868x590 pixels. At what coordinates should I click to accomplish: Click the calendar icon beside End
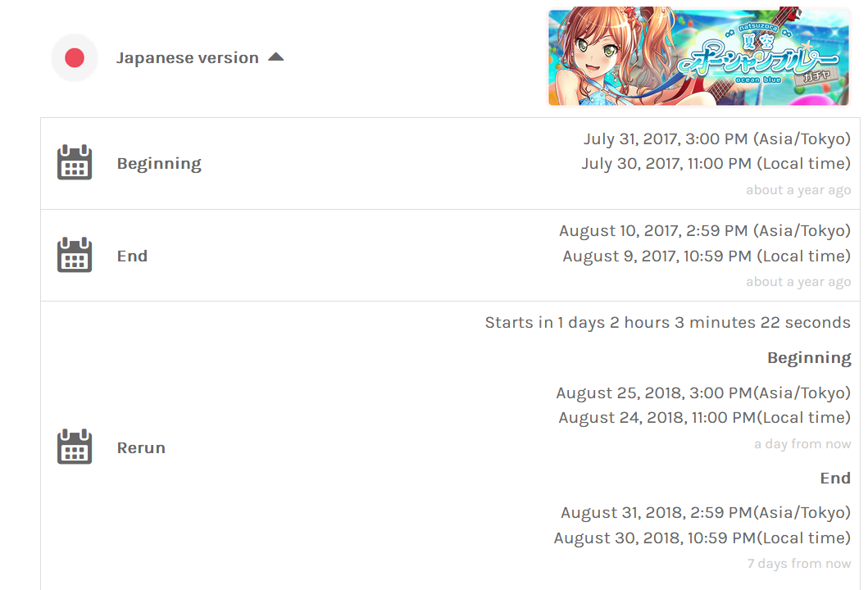[x=75, y=255]
